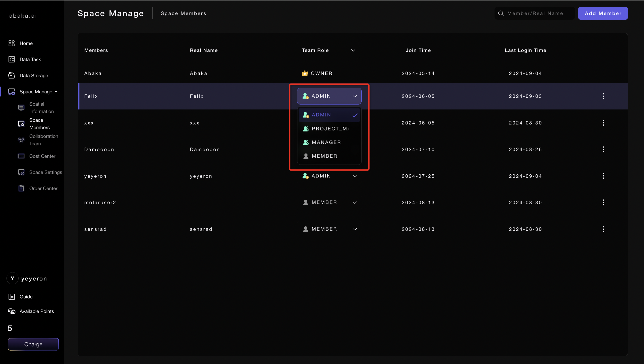Click the search magnifier icon
The height and width of the screenshot is (364, 644).
501,13
